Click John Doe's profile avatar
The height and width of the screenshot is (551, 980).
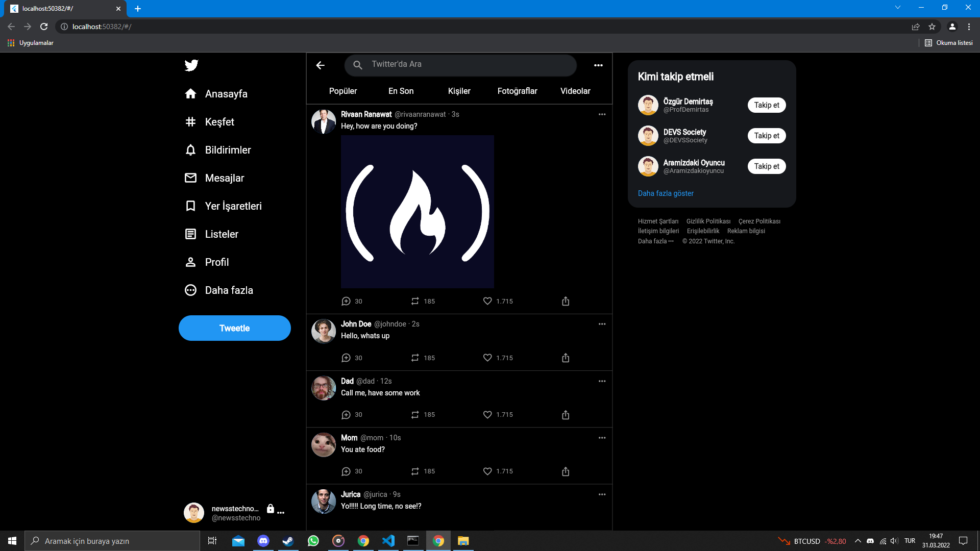[324, 331]
